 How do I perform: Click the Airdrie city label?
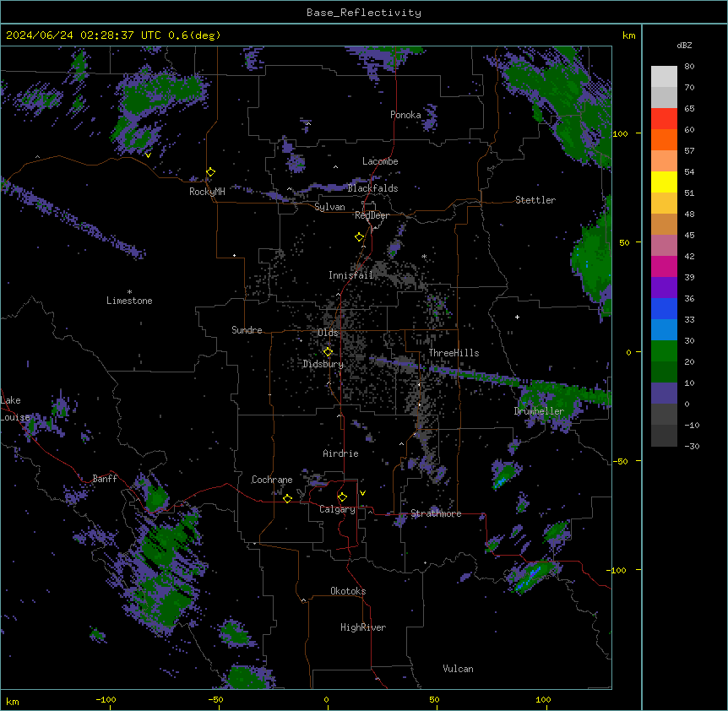coord(340,453)
